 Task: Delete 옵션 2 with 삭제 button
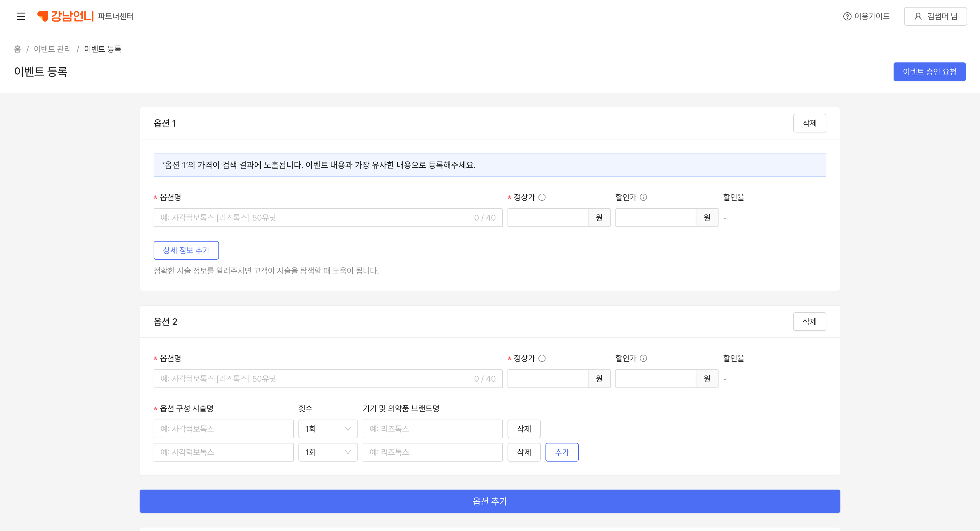[809, 322]
